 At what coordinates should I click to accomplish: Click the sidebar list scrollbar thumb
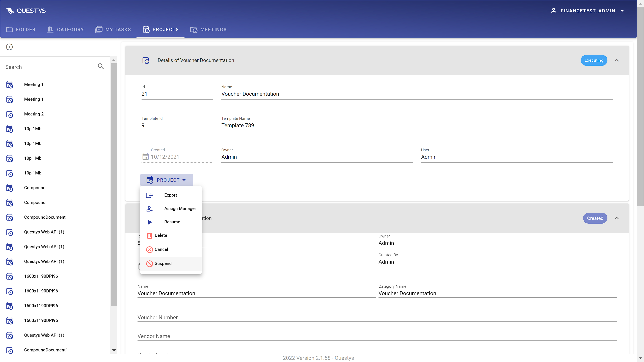(x=114, y=185)
